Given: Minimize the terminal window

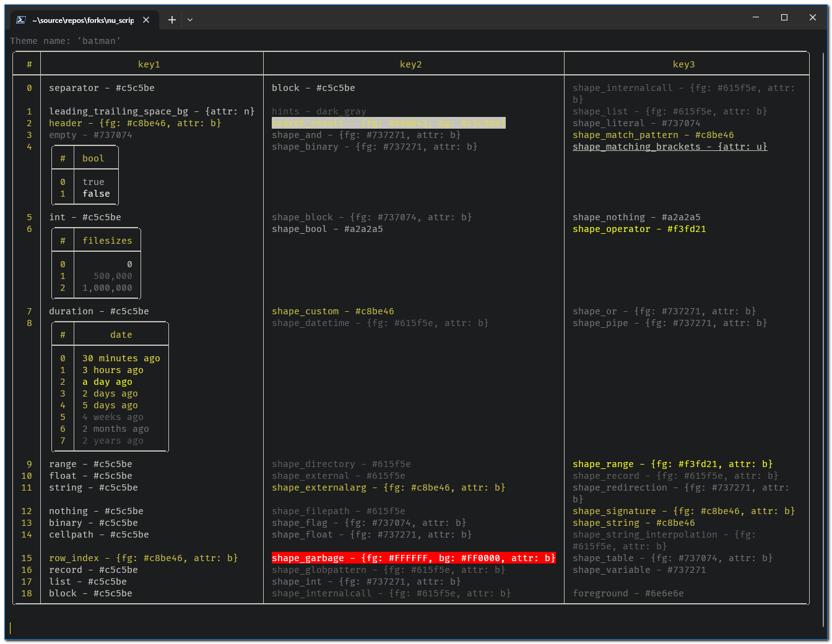Looking at the screenshot, I should coord(756,17).
